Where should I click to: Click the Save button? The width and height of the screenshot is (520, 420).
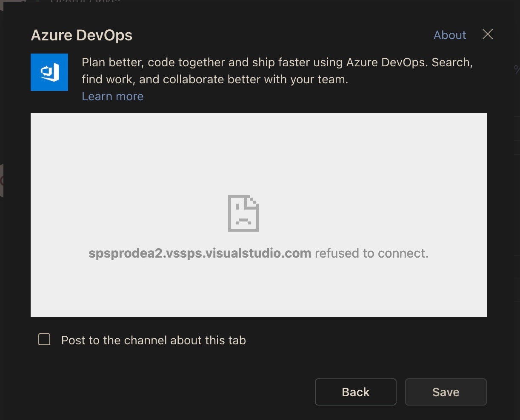(x=446, y=392)
